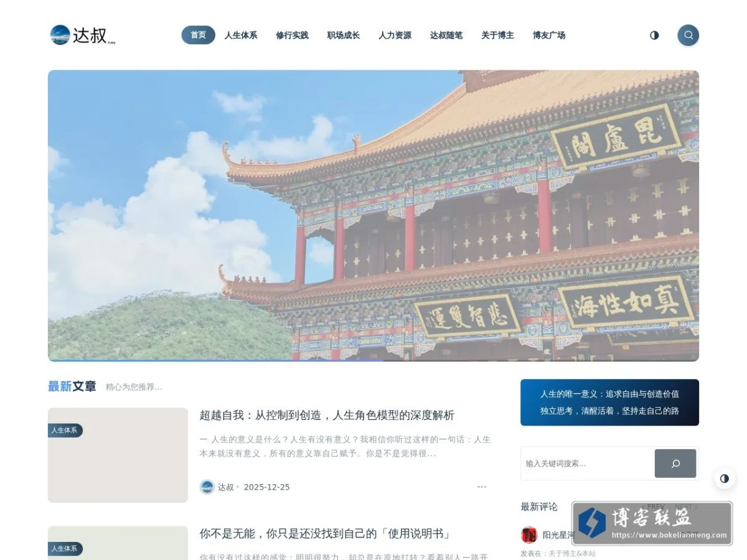Click the 达叔 site logo
The width and height of the screenshot is (747, 560).
(x=83, y=35)
